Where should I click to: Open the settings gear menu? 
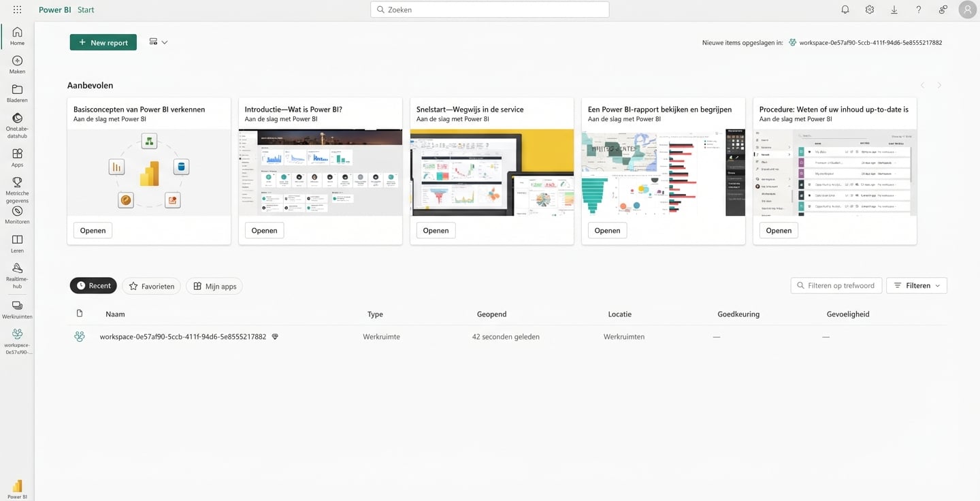pyautogui.click(x=869, y=9)
